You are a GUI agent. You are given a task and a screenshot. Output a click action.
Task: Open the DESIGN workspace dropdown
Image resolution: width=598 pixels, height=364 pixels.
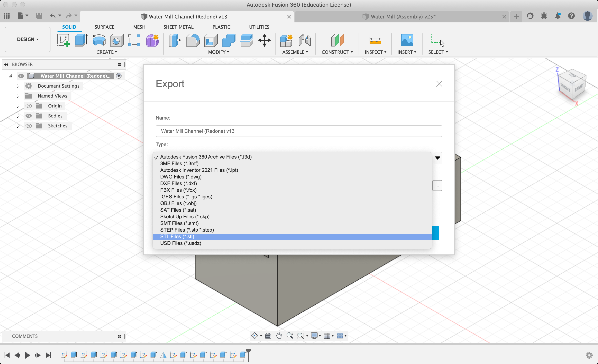(x=28, y=39)
